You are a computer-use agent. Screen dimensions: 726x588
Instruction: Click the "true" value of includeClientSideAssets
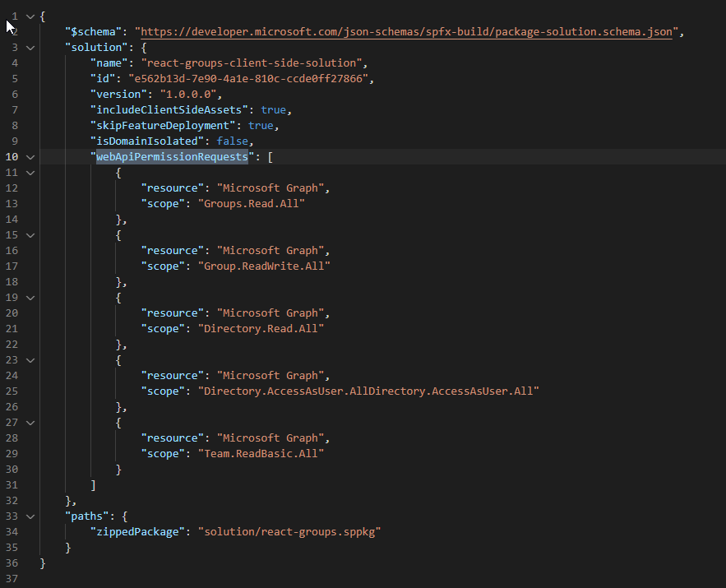click(273, 109)
